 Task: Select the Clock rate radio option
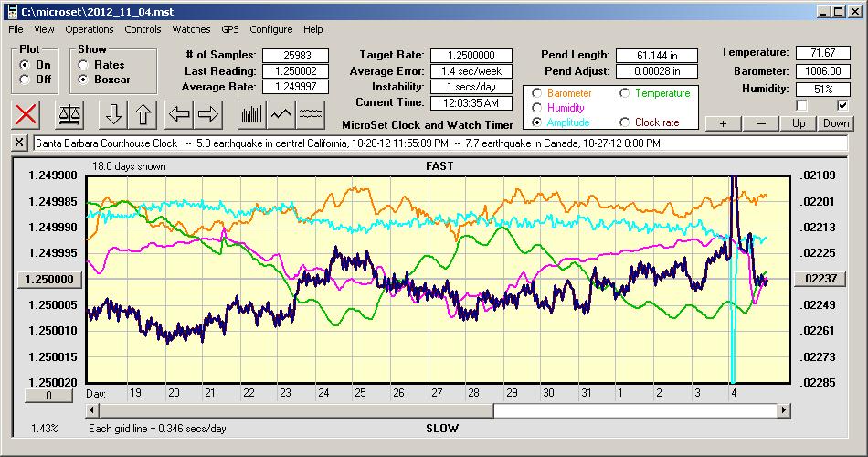coord(625,122)
